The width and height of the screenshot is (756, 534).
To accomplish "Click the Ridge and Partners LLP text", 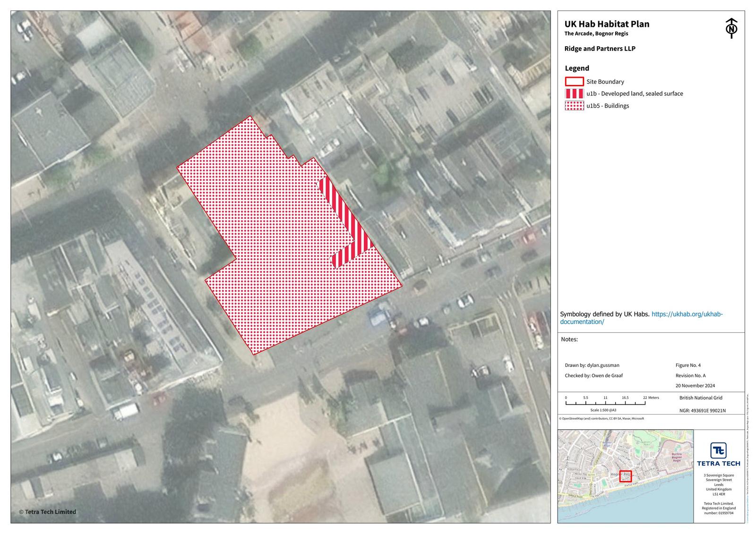I will tap(600, 49).
